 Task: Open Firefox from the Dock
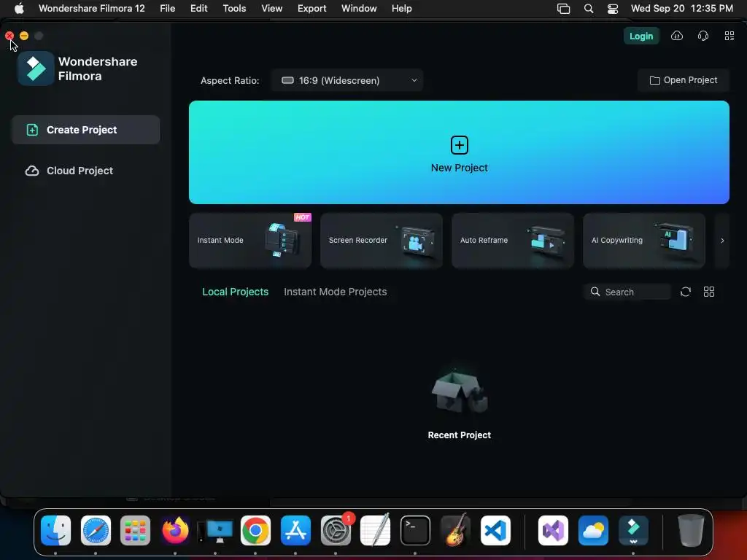click(175, 531)
